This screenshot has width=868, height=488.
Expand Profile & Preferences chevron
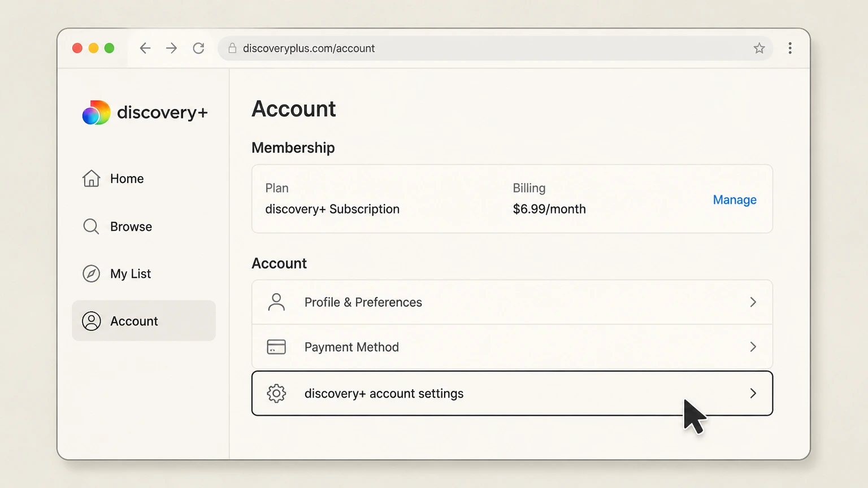[753, 302]
